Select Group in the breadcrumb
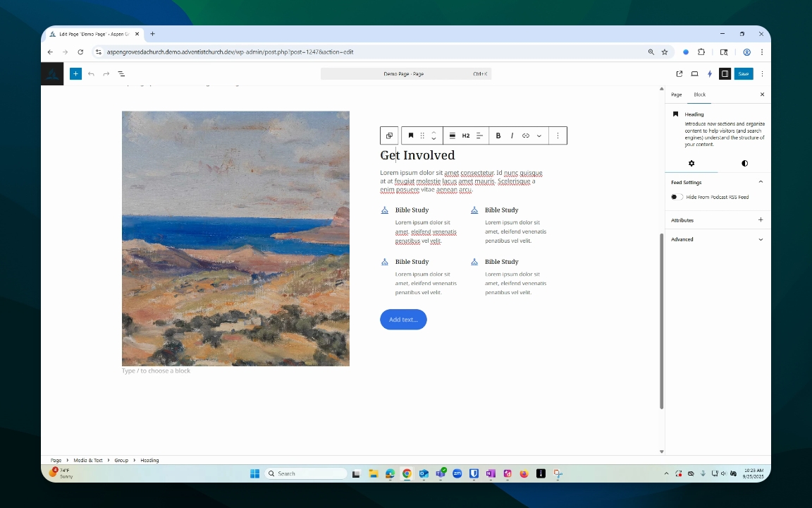Viewport: 812px width, 508px height. (121, 460)
